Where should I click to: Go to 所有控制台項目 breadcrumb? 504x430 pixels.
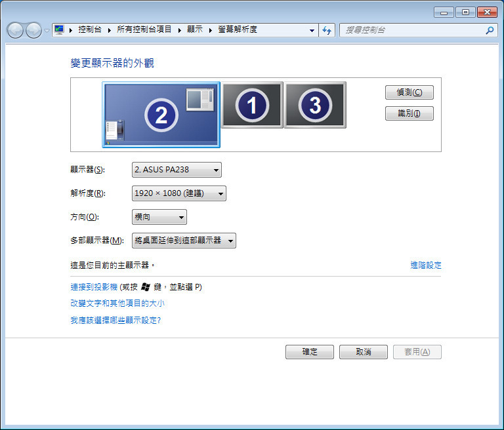coord(144,29)
